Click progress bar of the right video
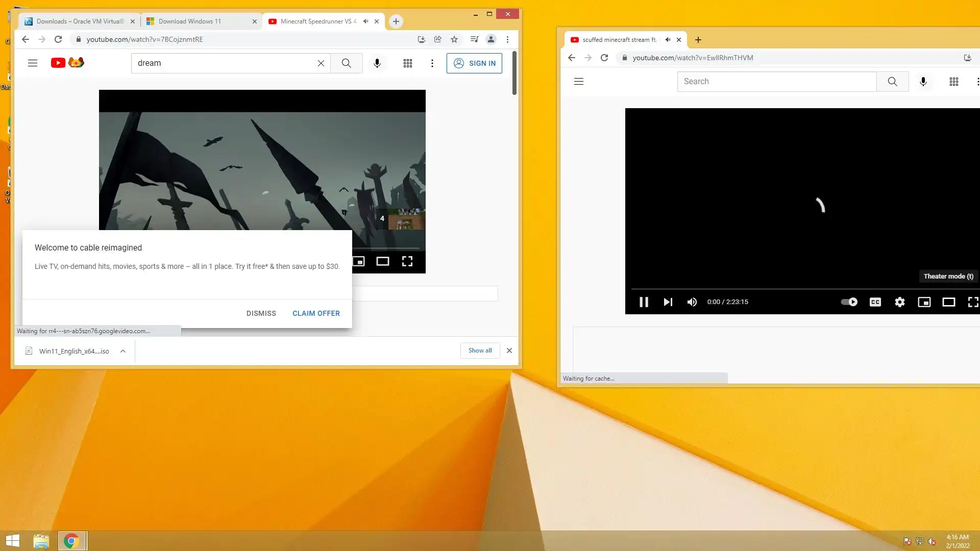This screenshot has height=551, width=980. point(801,289)
